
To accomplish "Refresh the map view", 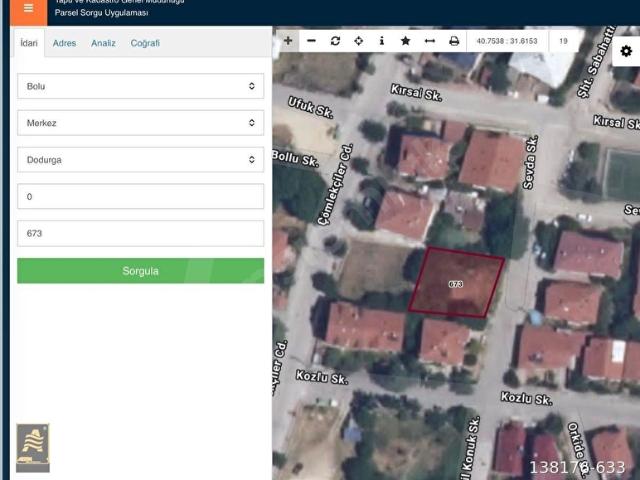I will [335, 40].
